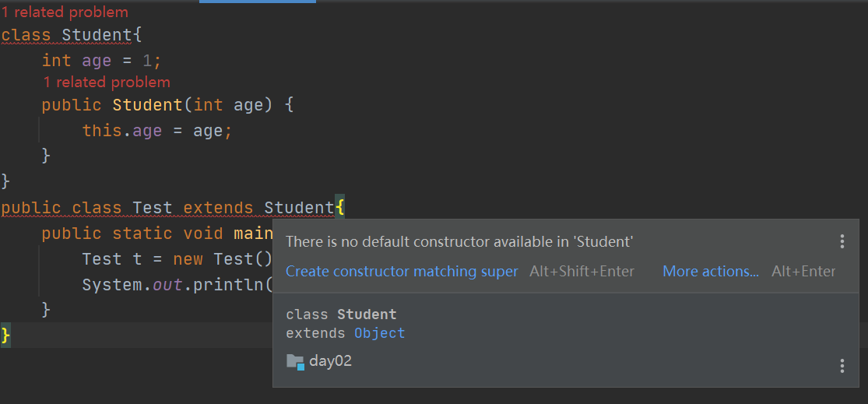868x404 pixels.
Task: Click 'Create constructor matching super' quick fix
Action: (x=402, y=272)
